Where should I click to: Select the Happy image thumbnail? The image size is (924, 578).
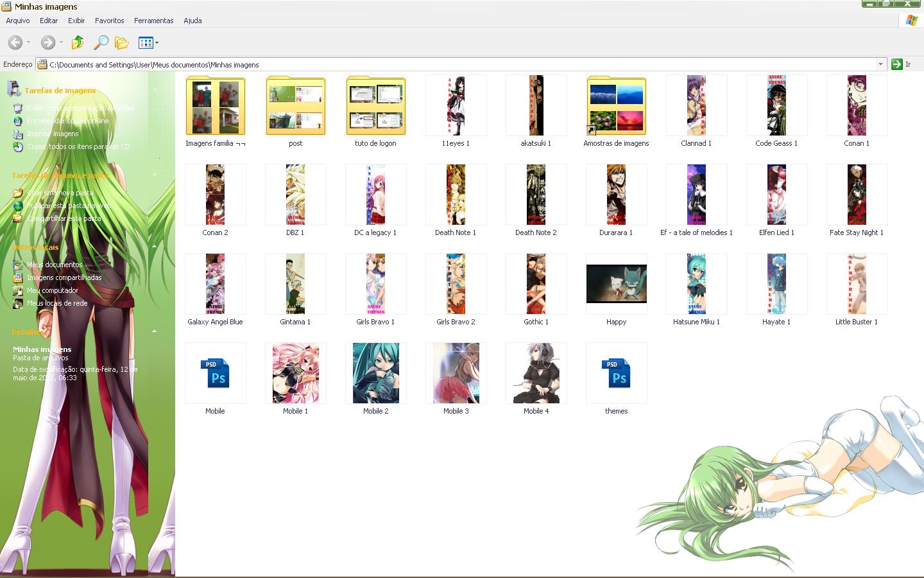(616, 284)
